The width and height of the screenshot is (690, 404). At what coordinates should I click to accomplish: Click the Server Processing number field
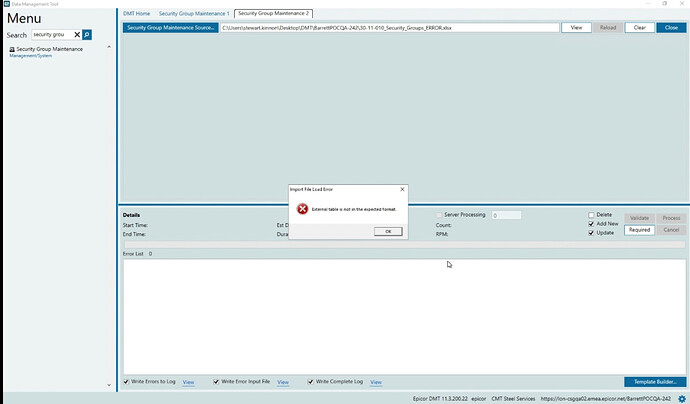[x=506, y=215]
